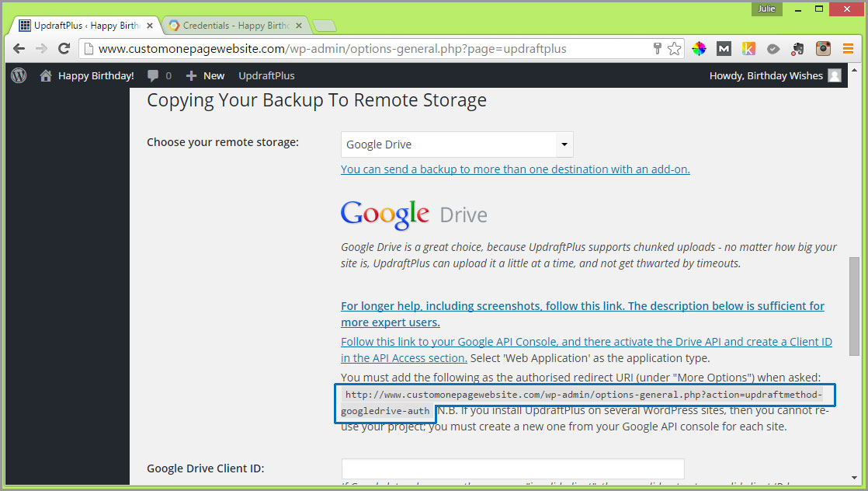The height and width of the screenshot is (491, 868).
Task: Click the page vertical scrollbar thumb
Action: [x=854, y=306]
